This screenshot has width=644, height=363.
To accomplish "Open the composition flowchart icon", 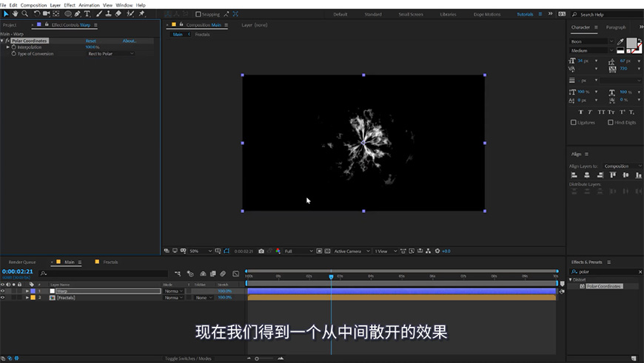I will tap(428, 251).
